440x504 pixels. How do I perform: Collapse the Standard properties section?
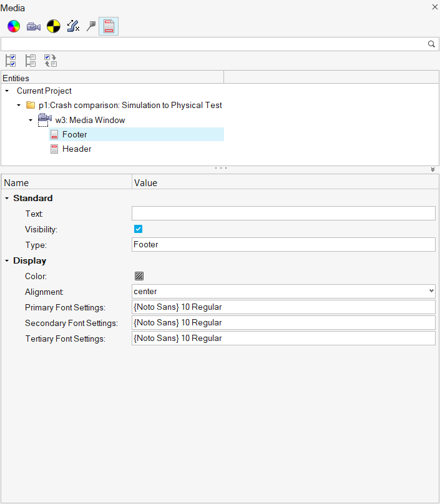point(7,198)
